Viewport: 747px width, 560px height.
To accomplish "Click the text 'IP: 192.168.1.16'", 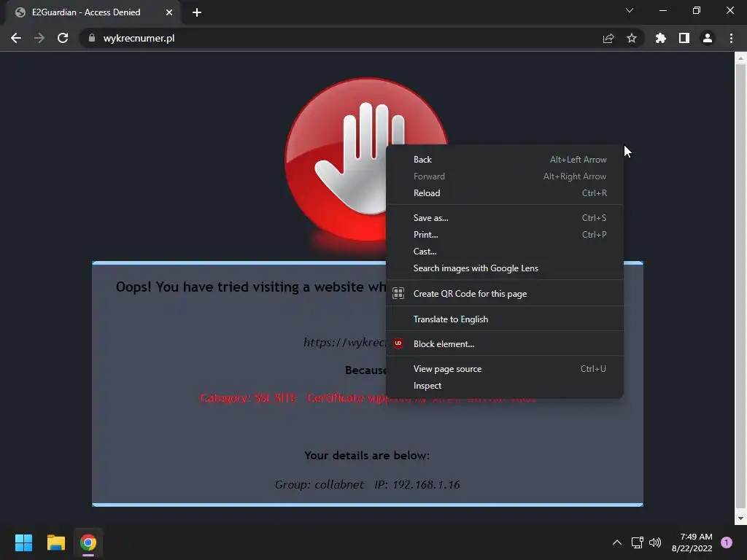I will [x=417, y=485].
